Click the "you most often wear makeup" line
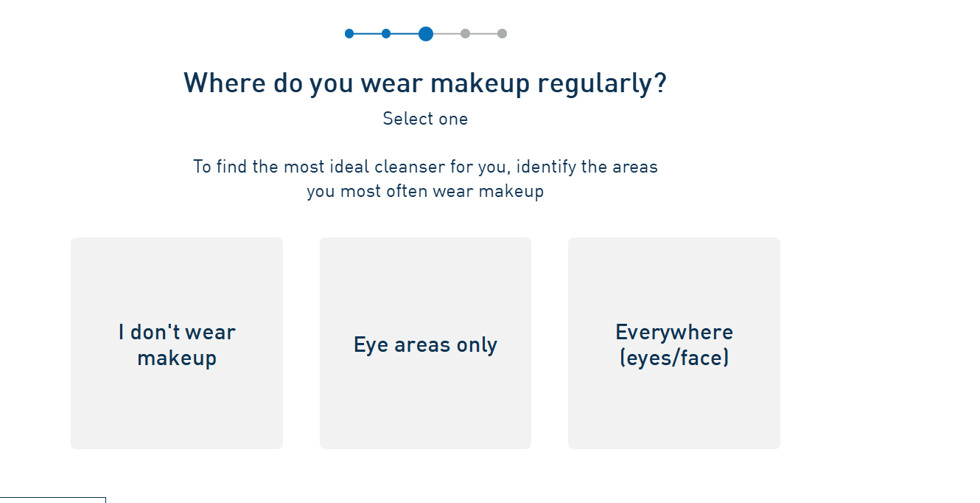 tap(425, 191)
